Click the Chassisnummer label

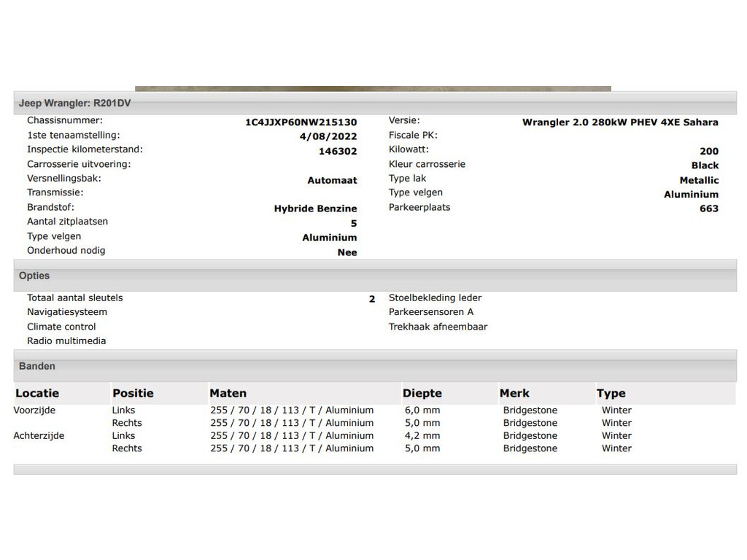pos(65,120)
